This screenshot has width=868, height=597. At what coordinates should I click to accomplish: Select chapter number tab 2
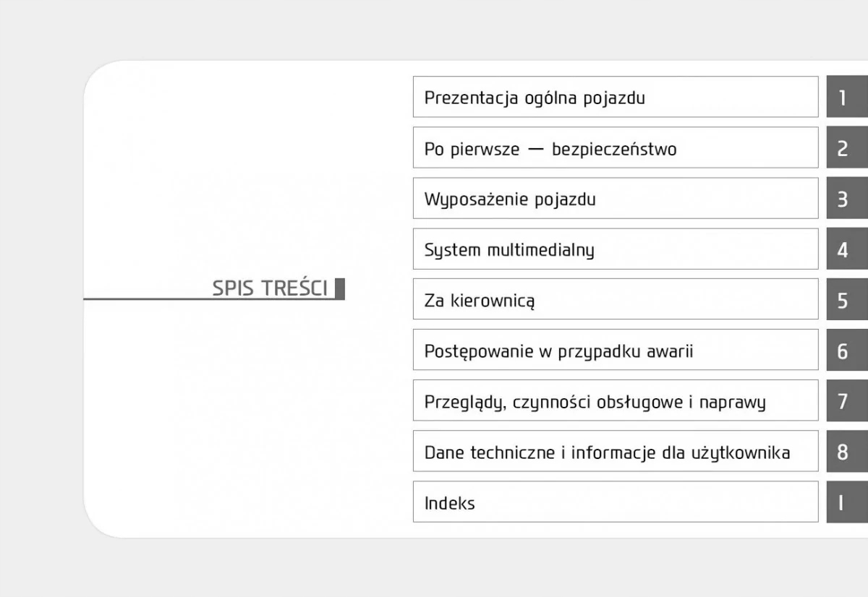[x=846, y=148]
